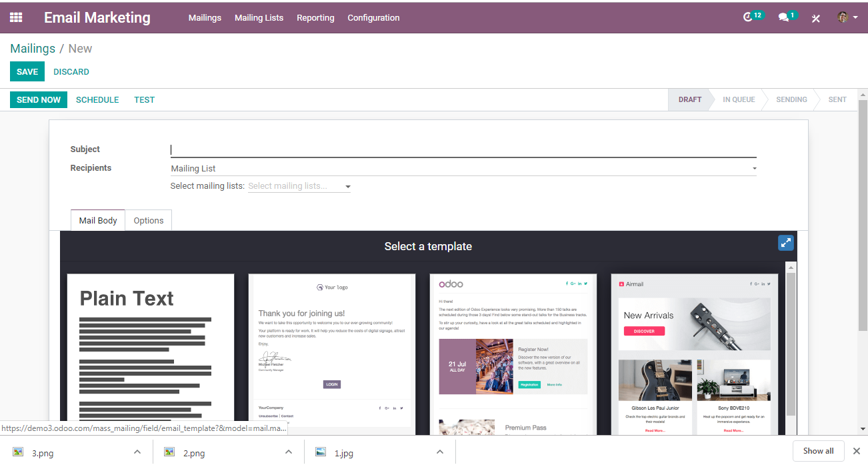Viewport: 868px width, 467px height.
Task: Open the apps menu grid icon
Action: (x=17, y=17)
